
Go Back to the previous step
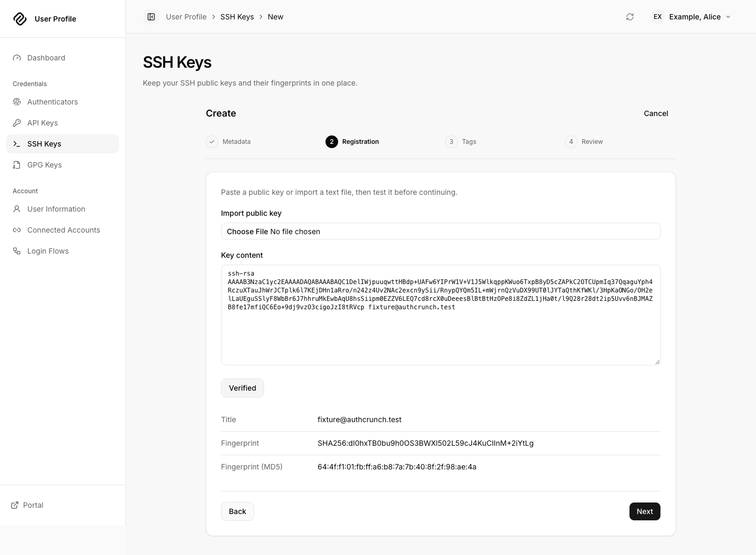click(237, 511)
